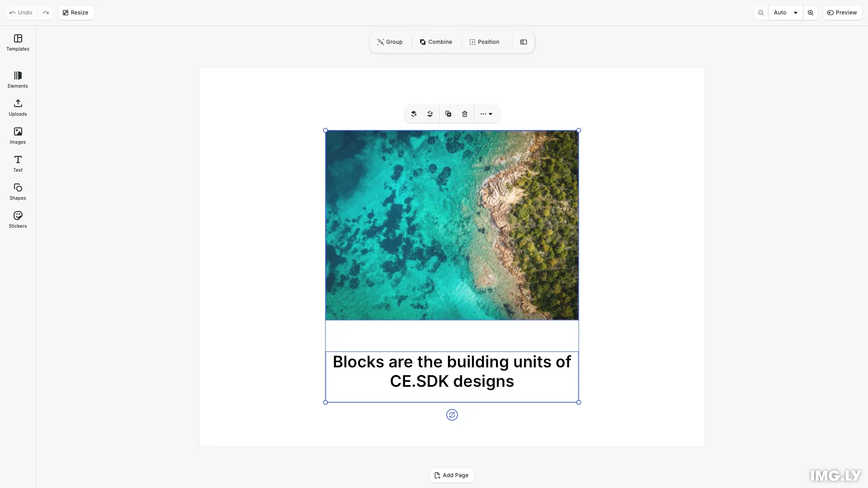Screen dimensions: 868x488
Task: Bring the selected block forward
Action: click(413, 113)
